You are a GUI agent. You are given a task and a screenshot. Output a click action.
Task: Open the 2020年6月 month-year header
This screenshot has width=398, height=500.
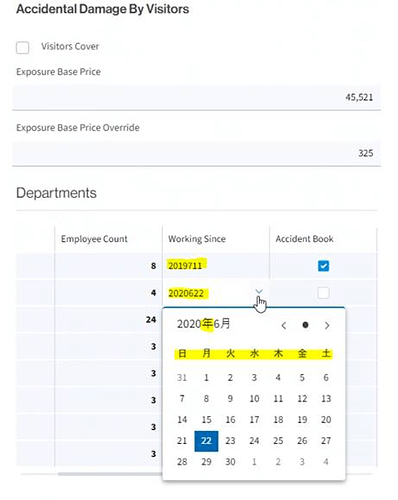[204, 324]
